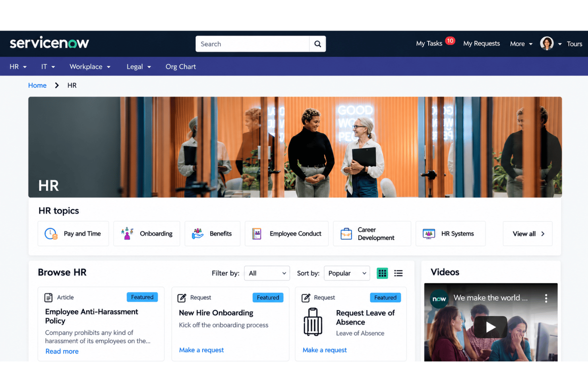Open My Tasks in the header
The image size is (588, 392).
point(429,43)
